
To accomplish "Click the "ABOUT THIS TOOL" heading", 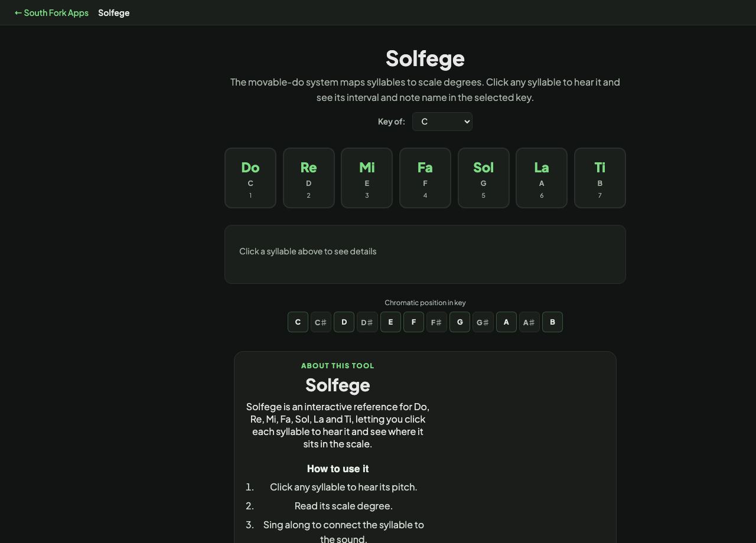I will coord(338,366).
